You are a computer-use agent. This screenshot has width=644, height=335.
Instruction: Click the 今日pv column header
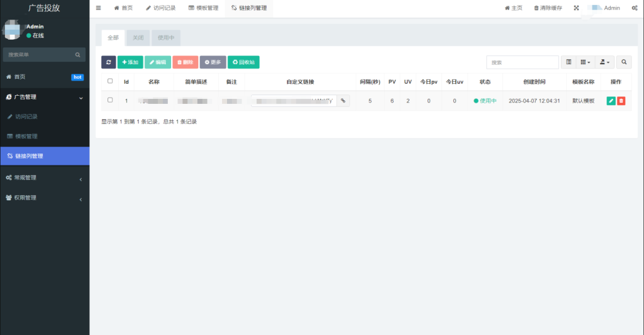click(429, 82)
